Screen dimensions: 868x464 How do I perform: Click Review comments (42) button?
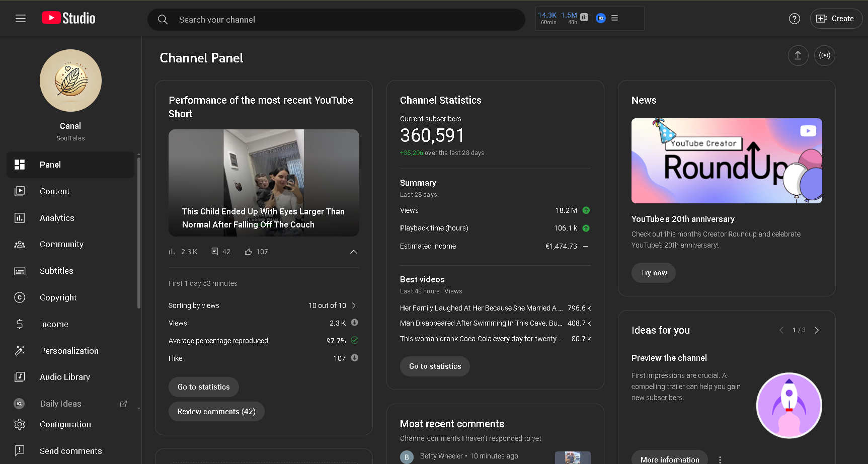216,412
